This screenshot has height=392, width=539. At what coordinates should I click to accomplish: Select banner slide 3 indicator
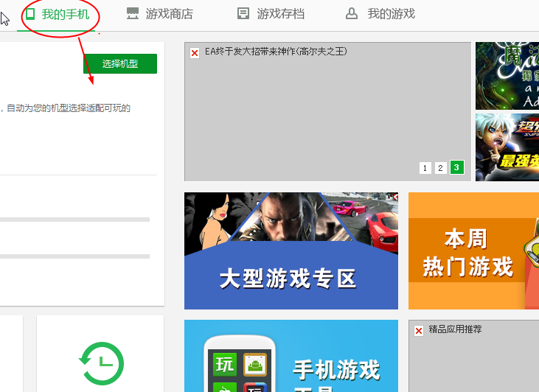tap(457, 168)
